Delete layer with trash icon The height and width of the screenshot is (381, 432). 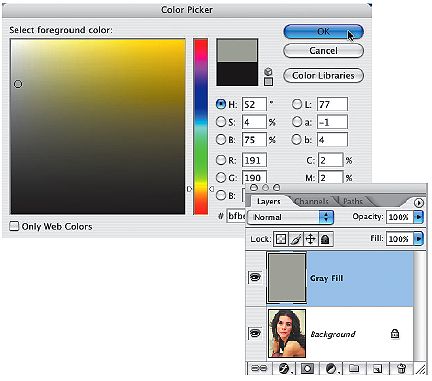click(402, 368)
